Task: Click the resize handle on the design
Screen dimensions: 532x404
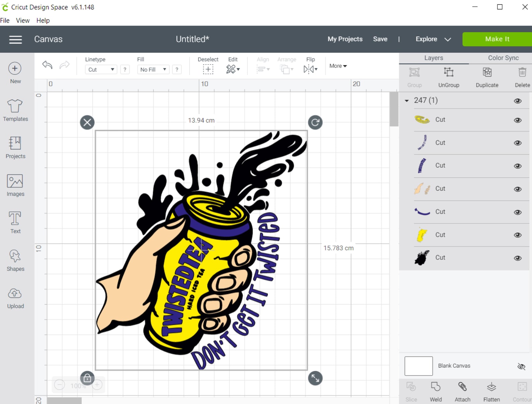Action: tap(315, 378)
